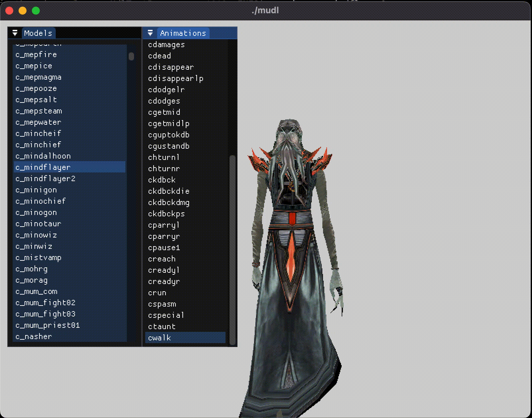Screen dimensions: 532x418
Task: Collapse the Models panel arrow
Action: point(15,33)
